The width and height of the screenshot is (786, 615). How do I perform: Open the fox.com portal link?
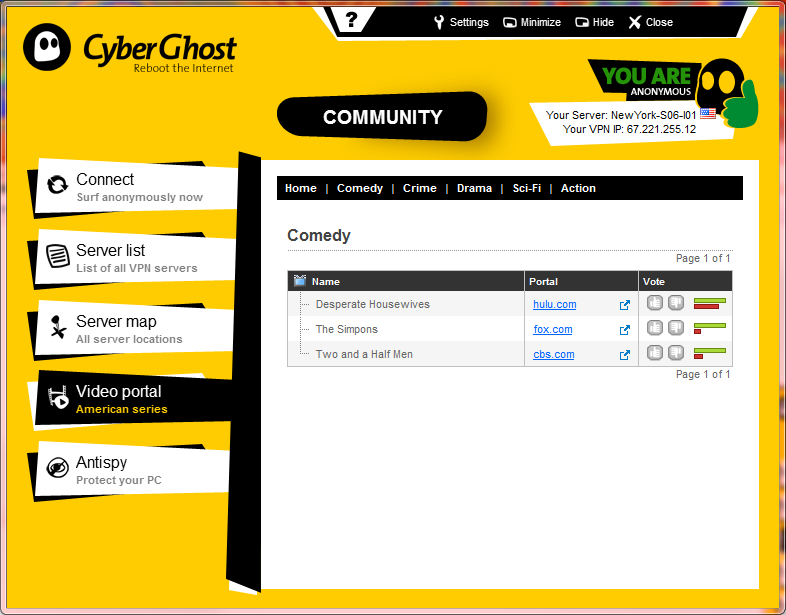[x=552, y=329]
